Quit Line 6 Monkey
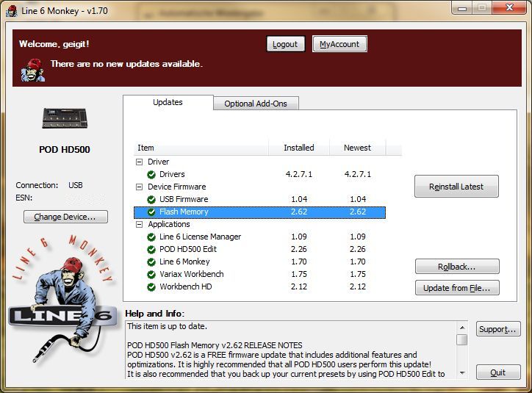The image size is (532, 393). coord(498,372)
